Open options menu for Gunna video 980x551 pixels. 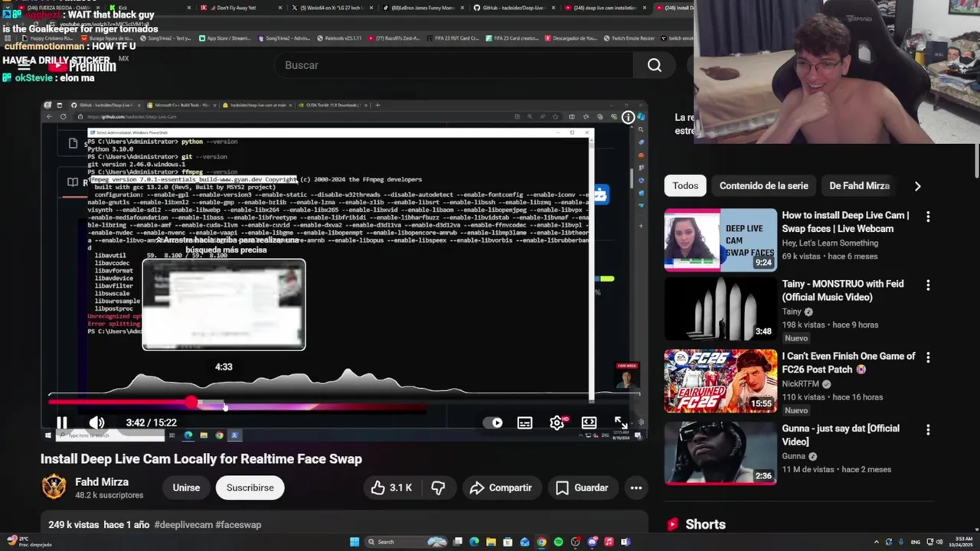928,430
